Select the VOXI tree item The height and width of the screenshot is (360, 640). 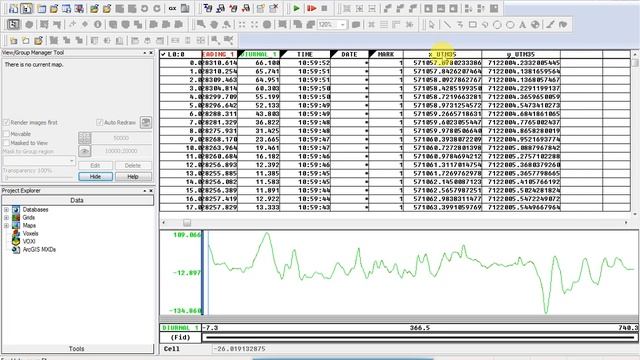[29, 241]
